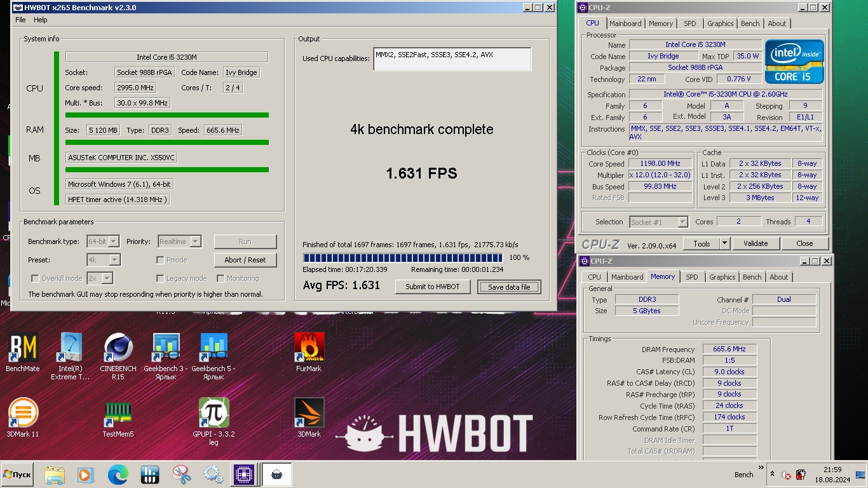Open Bench tab in top CPU-Z
Image resolution: width=868 pixels, height=488 pixels.
click(750, 24)
